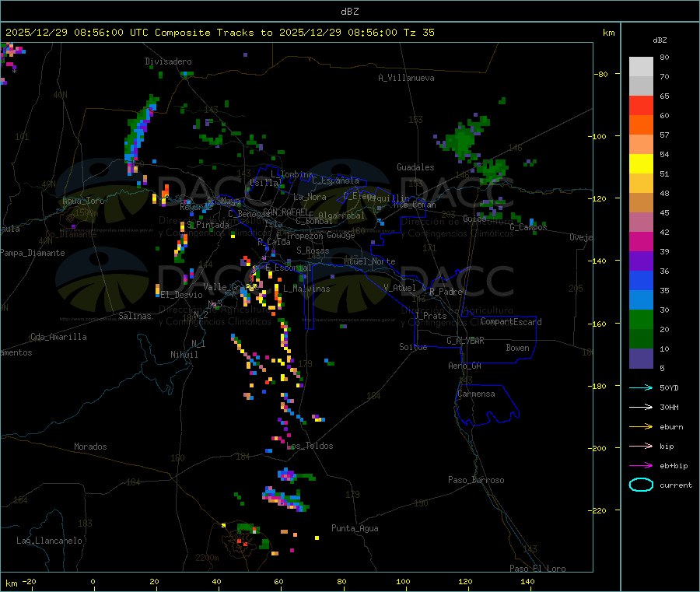Click the 'G_ALVEAR' map label
This screenshot has height=592, width=700.
pos(465,341)
